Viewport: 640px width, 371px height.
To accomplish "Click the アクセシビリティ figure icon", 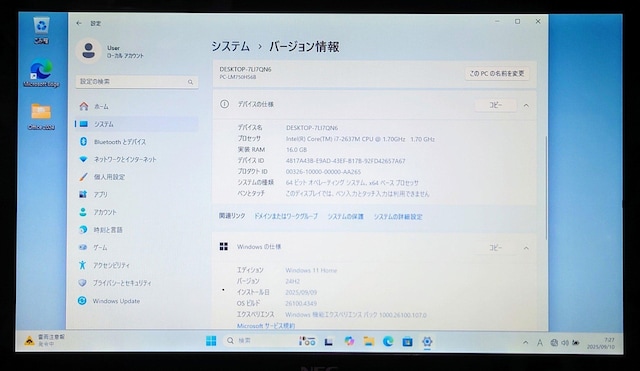I will [82, 265].
